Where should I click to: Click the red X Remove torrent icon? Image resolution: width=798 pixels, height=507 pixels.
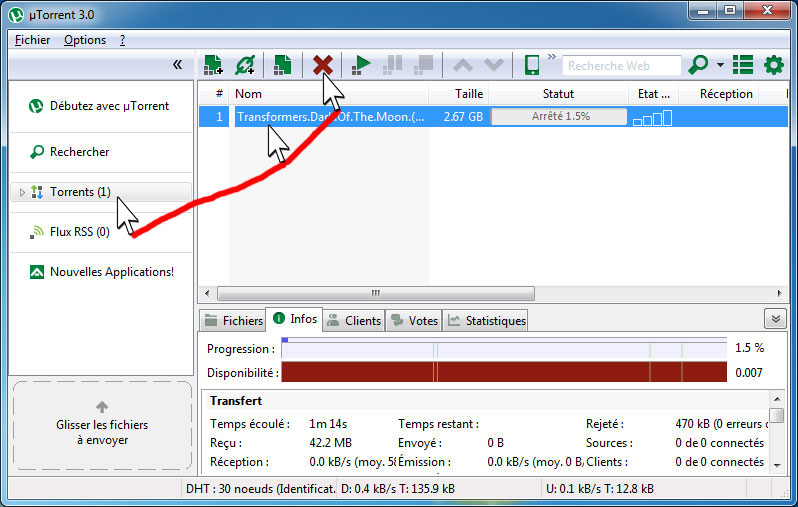click(323, 65)
